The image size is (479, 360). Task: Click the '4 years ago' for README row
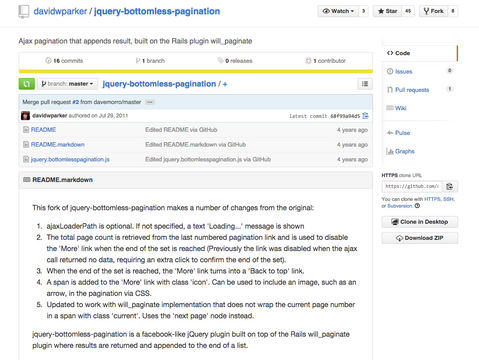(352, 130)
